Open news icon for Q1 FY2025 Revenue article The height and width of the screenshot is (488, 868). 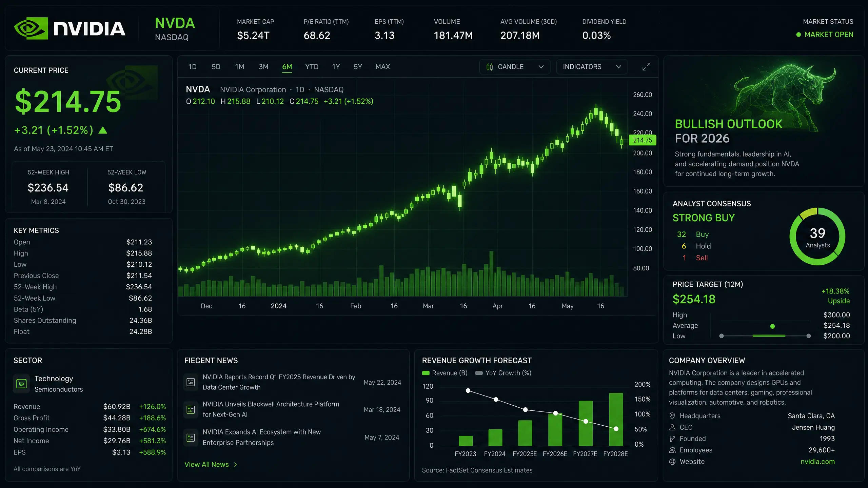pos(191,382)
